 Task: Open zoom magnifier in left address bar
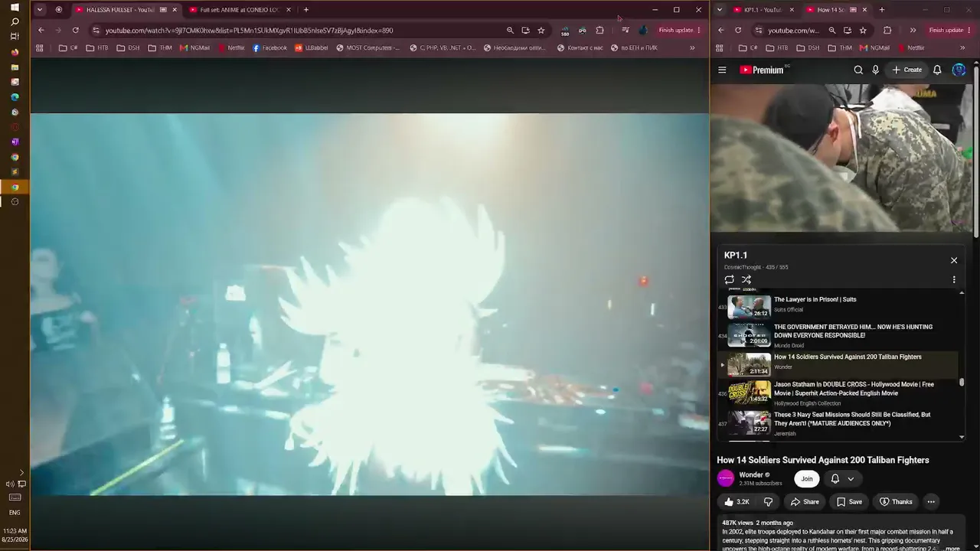510,31
